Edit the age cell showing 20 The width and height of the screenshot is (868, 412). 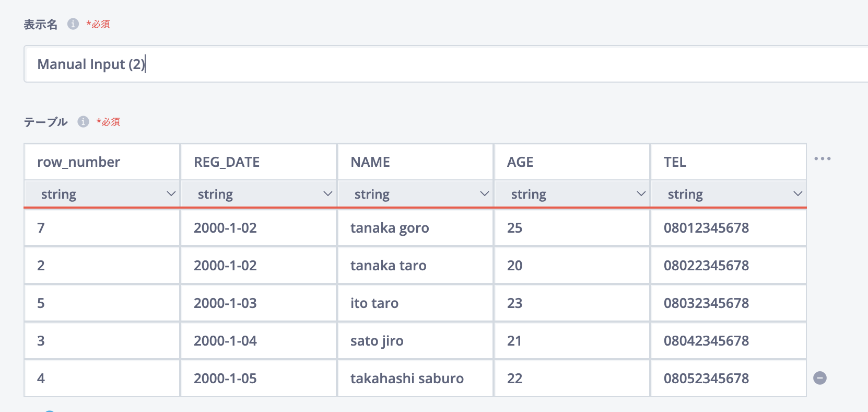[572, 266]
